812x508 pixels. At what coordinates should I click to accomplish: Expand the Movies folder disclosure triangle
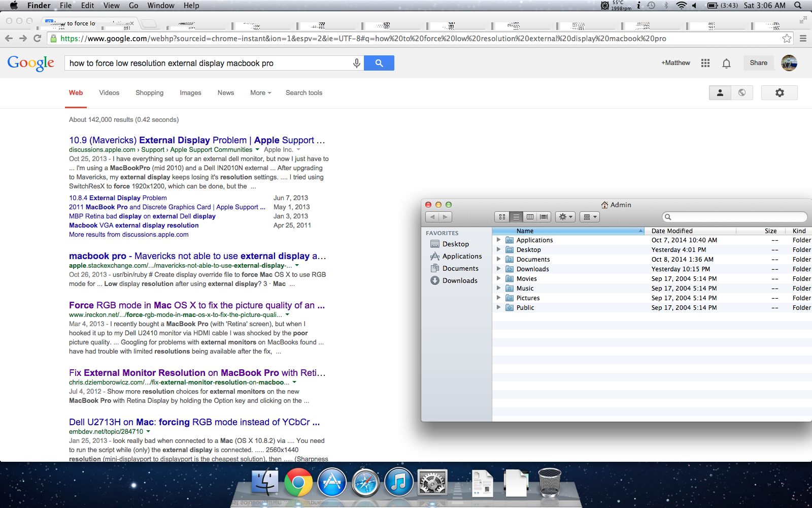click(x=498, y=278)
